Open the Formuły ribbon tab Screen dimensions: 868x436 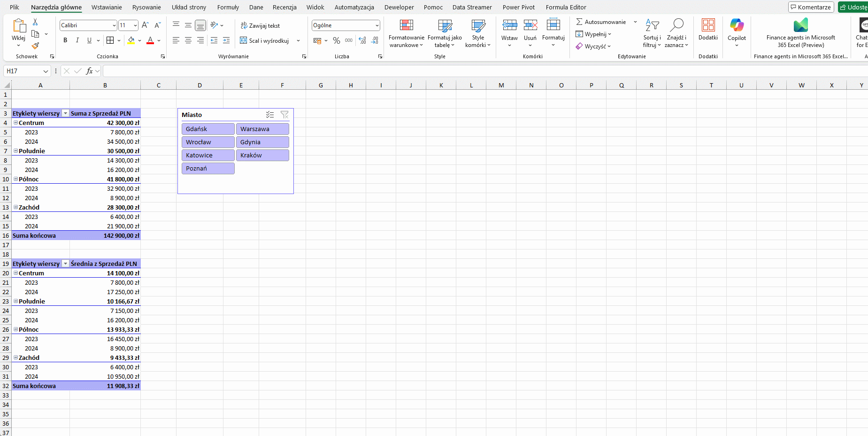coord(228,7)
